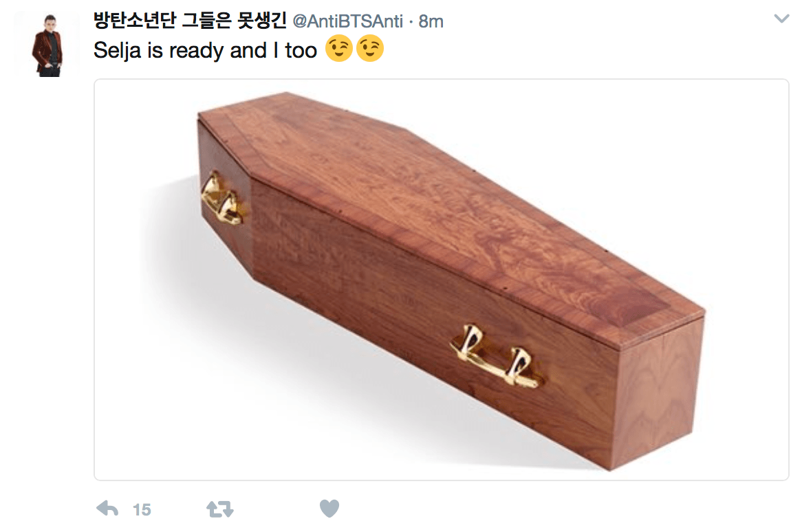Screen dimensions: 802x532
Task: View the 15 replies count
Action: click(x=142, y=509)
